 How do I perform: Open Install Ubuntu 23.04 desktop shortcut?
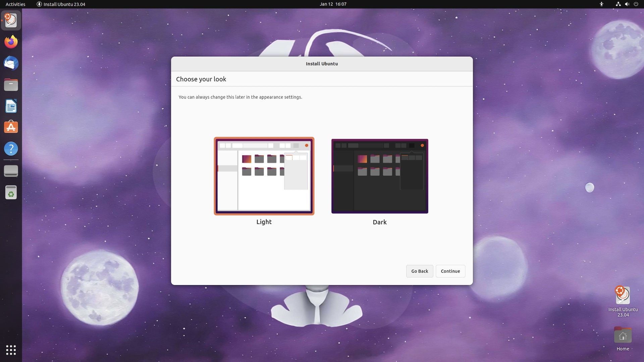tap(623, 301)
